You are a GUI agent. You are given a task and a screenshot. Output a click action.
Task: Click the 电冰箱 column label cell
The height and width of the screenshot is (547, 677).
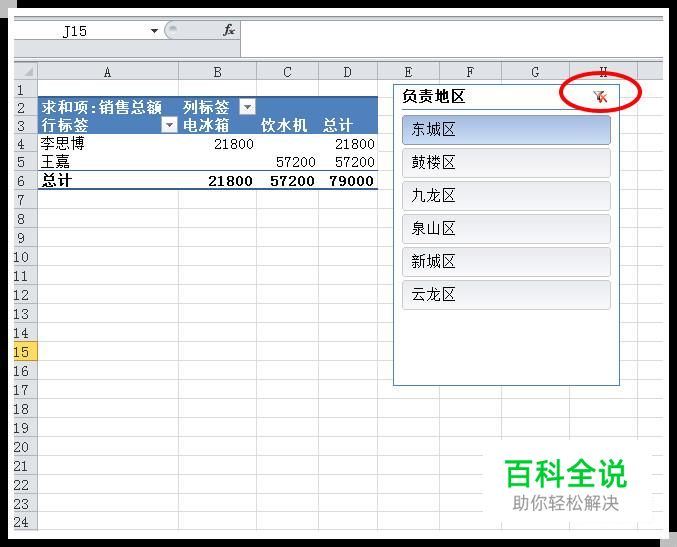coord(218,125)
